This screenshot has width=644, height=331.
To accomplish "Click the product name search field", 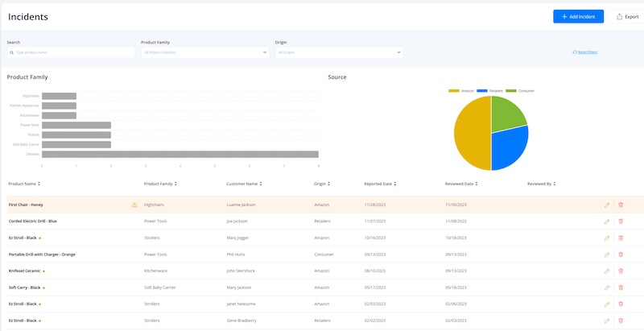I will coord(71,52).
